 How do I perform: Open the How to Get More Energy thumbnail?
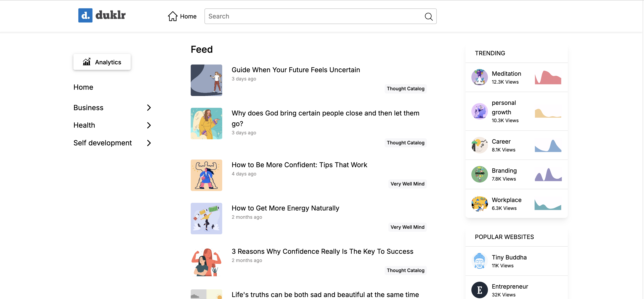(206, 219)
